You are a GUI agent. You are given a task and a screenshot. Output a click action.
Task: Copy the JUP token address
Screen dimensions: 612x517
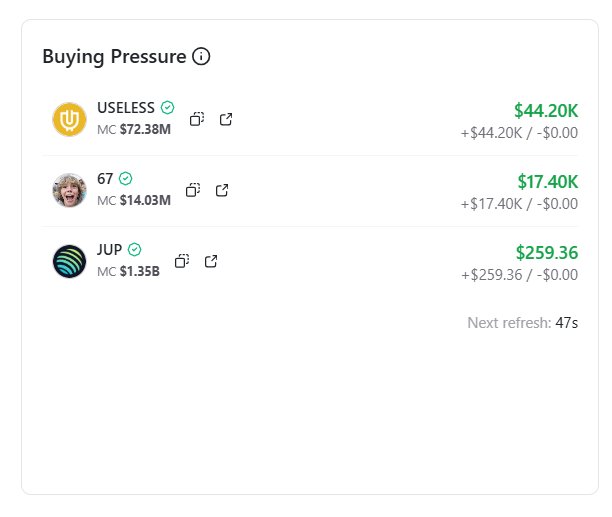click(182, 261)
